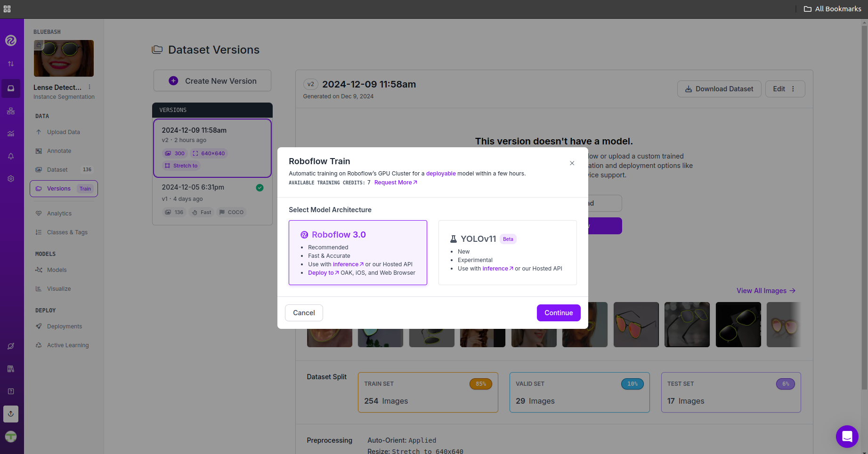Click the COCO tag on version v1
Screen dimensions: 868x454
click(231, 212)
